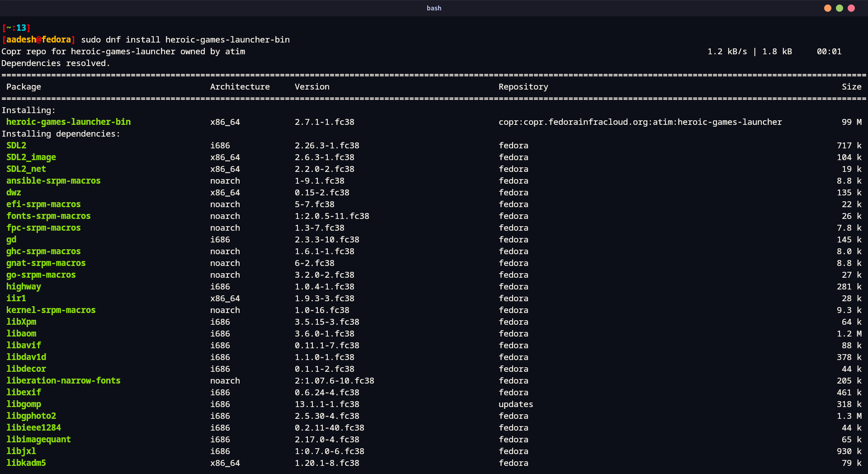Image resolution: width=868 pixels, height=474 pixels.
Task: Click the libgomp updates repository label
Action: [x=516, y=404]
